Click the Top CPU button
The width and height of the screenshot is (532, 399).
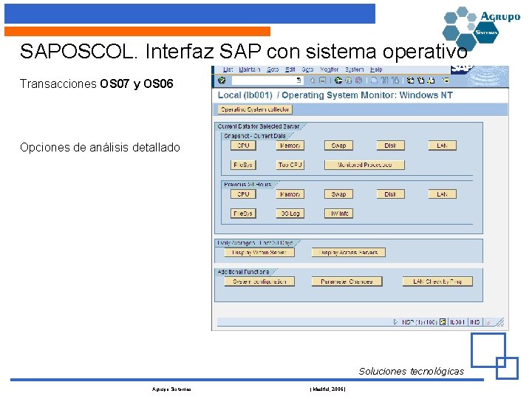coord(290,165)
